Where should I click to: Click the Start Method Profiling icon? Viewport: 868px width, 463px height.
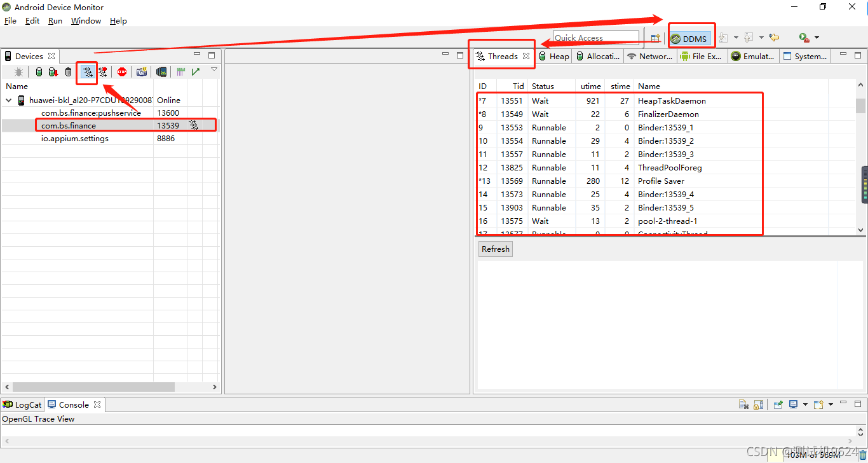pos(102,72)
